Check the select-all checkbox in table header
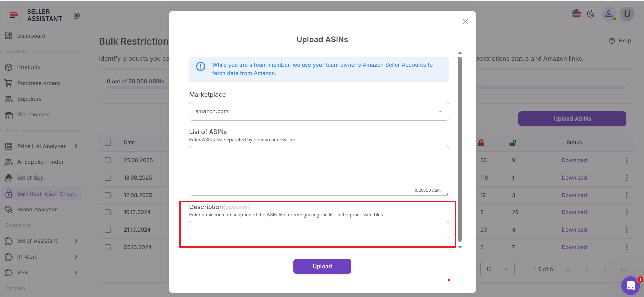Viewport: 644px width, 297px height. (108, 143)
